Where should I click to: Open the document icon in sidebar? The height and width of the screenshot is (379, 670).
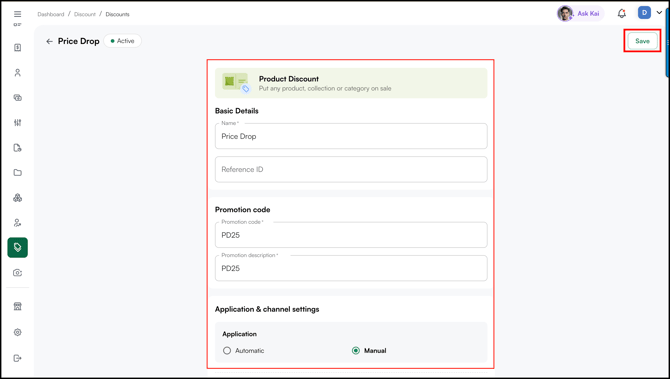point(18,148)
